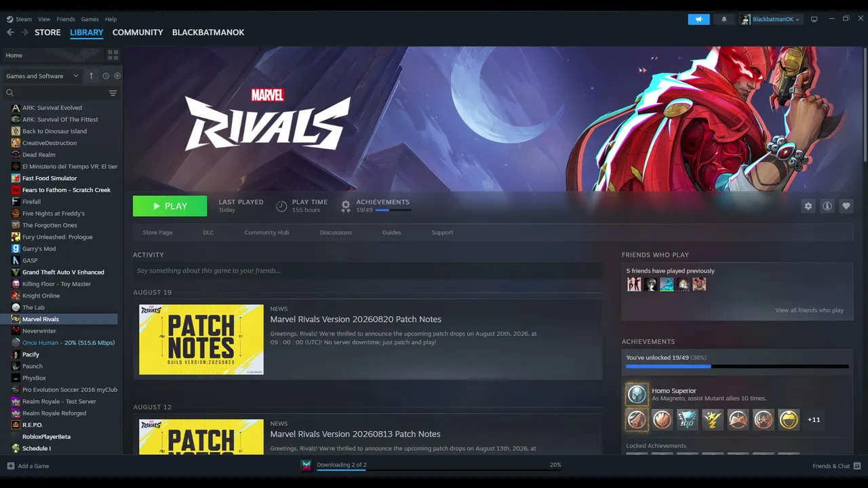The height and width of the screenshot is (488, 868).
Task: Click the magnifier search icon in library
Action: click(10, 93)
